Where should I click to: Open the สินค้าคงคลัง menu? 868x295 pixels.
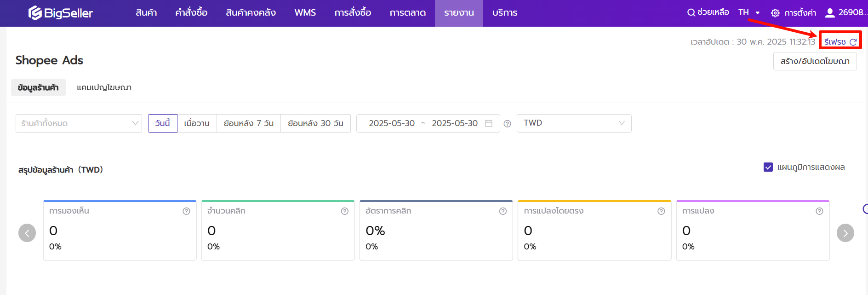(x=251, y=13)
